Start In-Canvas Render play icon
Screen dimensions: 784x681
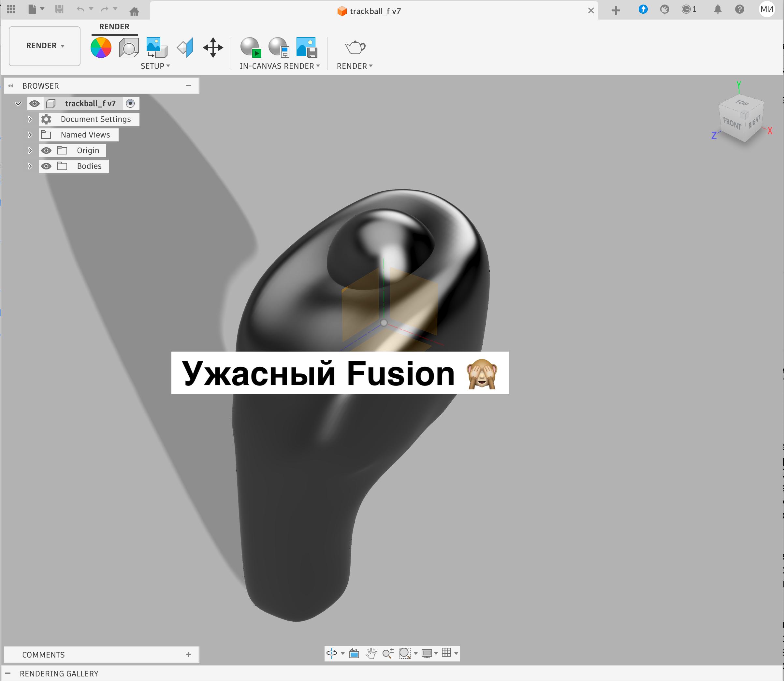(x=251, y=48)
